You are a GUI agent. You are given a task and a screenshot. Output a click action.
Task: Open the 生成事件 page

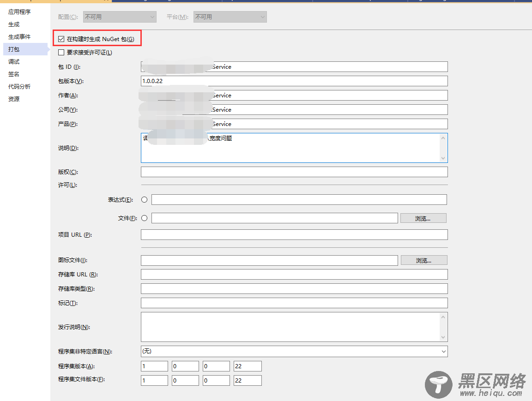19,36
